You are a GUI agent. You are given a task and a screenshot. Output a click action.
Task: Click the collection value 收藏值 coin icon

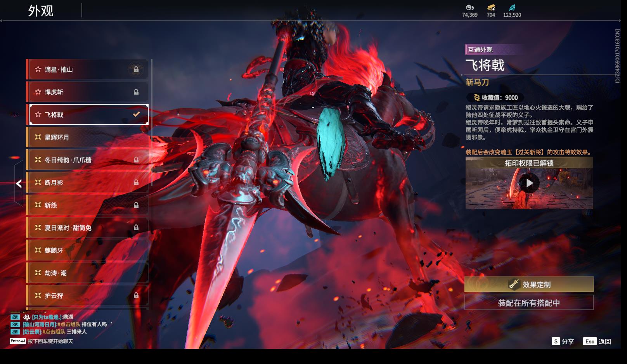coord(476,98)
